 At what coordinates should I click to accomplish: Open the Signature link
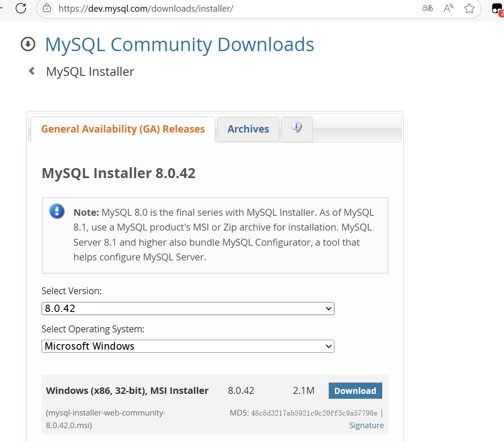(367, 425)
